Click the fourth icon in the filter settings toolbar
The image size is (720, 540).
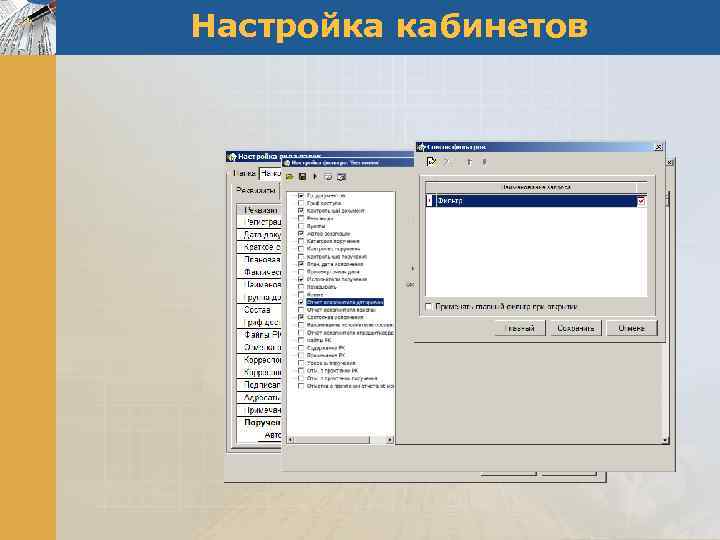click(x=328, y=177)
